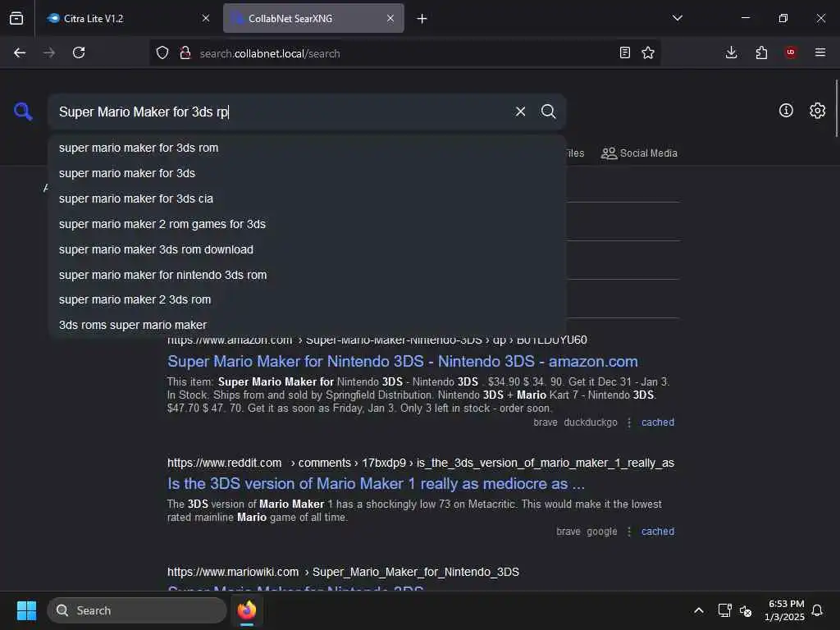Open cached link for Reddit result
Image resolution: width=840 pixels, height=630 pixels.
click(x=657, y=532)
